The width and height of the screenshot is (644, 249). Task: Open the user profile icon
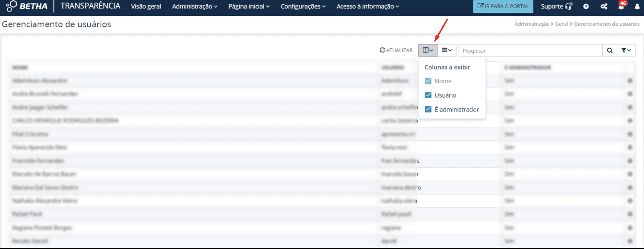coord(637,7)
